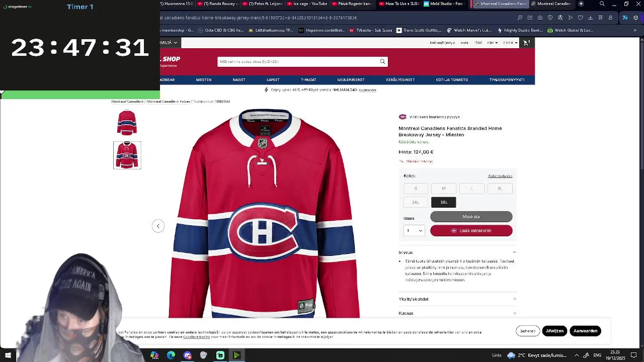Open the NAISET menu
The width and height of the screenshot is (644, 362).
pyautogui.click(x=239, y=80)
